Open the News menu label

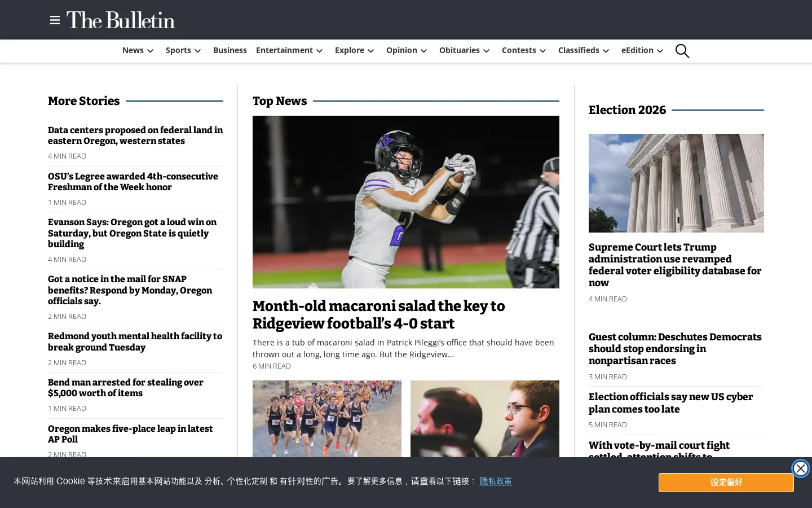coord(133,50)
